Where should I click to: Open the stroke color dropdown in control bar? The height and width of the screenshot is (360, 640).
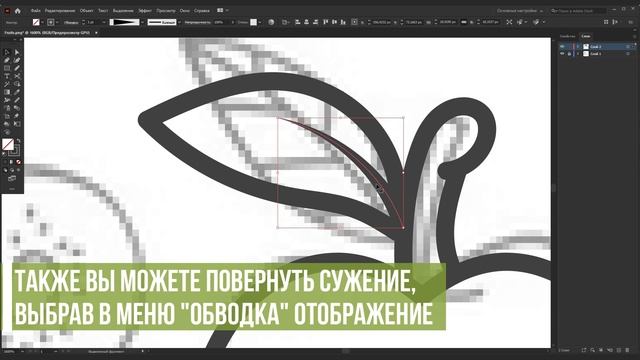tap(57, 22)
